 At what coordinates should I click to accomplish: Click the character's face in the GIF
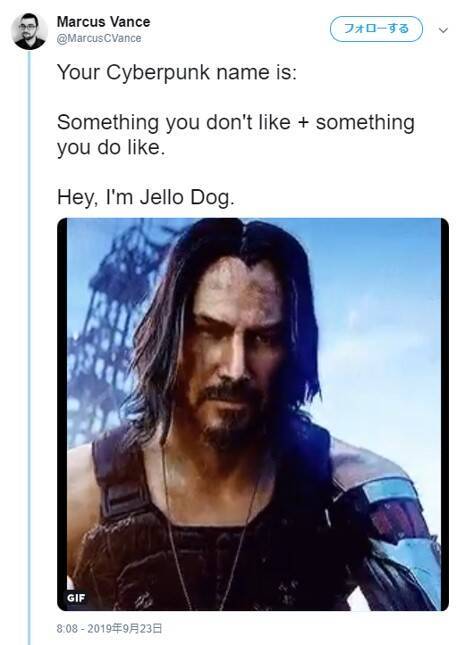tap(235, 350)
